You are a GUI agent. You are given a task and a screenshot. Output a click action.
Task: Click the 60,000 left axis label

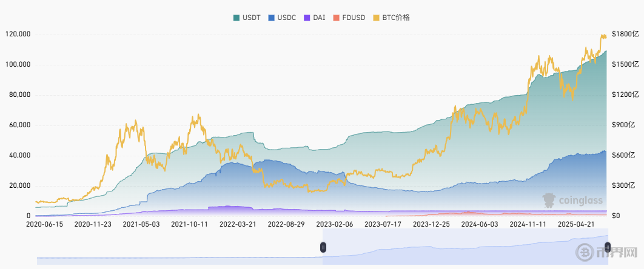[19, 125]
